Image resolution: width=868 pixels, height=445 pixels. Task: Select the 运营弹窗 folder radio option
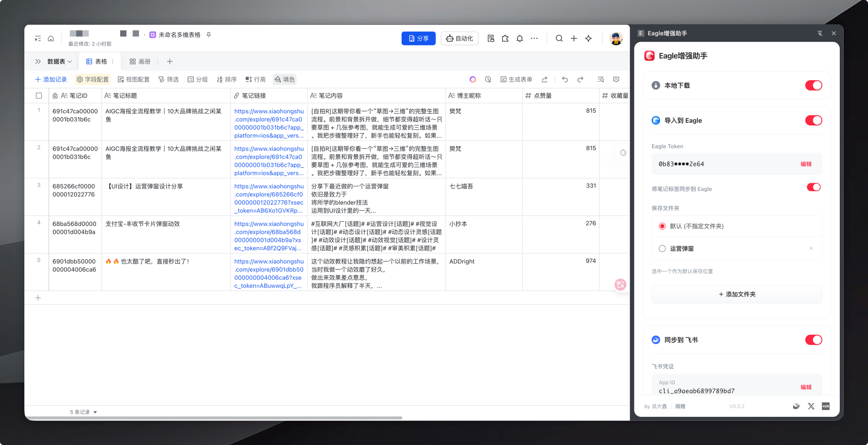coord(662,248)
